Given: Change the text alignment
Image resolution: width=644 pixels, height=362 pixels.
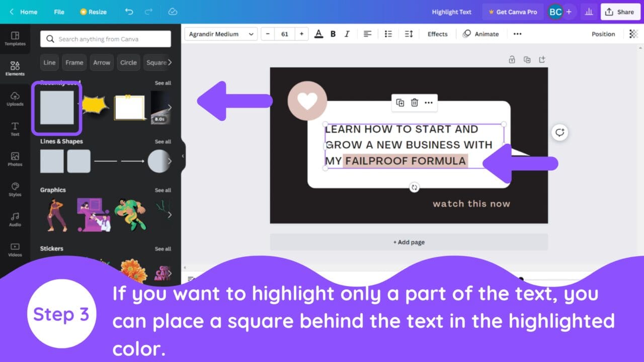Looking at the screenshot, I should [x=368, y=34].
